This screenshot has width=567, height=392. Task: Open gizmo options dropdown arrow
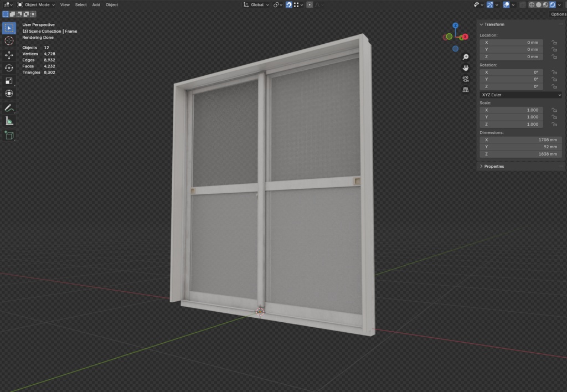tap(497, 4)
